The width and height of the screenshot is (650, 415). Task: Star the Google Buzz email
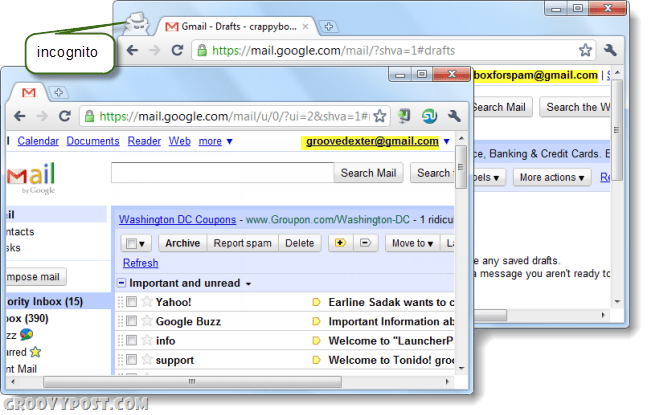(147, 320)
